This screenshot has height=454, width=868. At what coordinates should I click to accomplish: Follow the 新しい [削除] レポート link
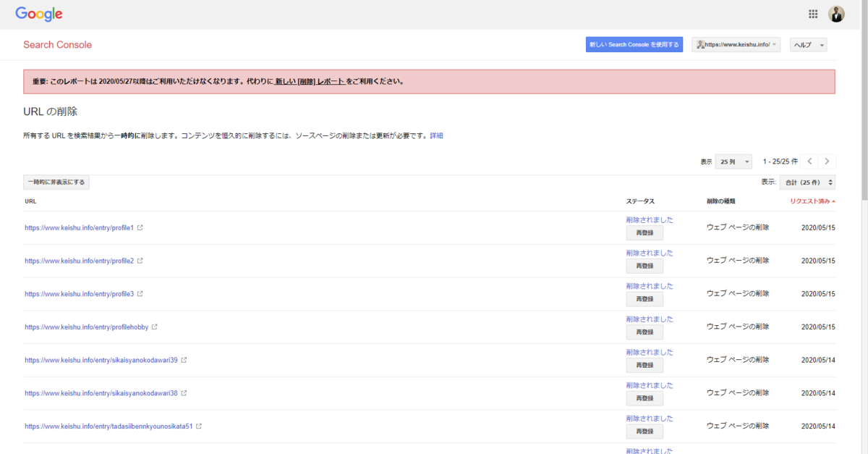pos(310,82)
